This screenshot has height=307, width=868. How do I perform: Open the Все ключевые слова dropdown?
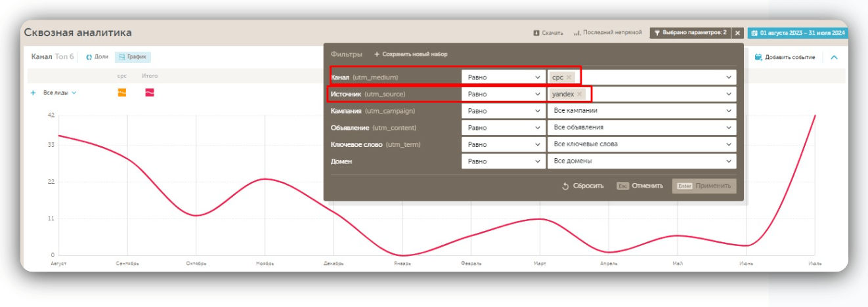(641, 144)
